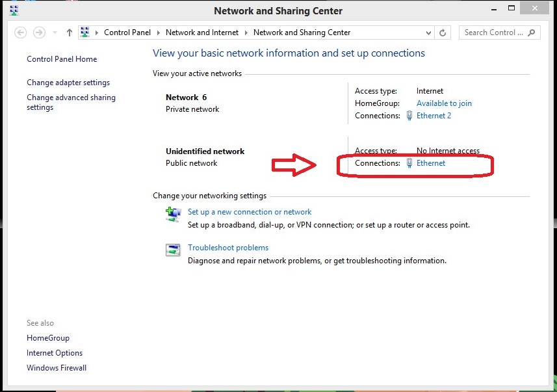Click the Ethernet adapter icon

point(409,163)
